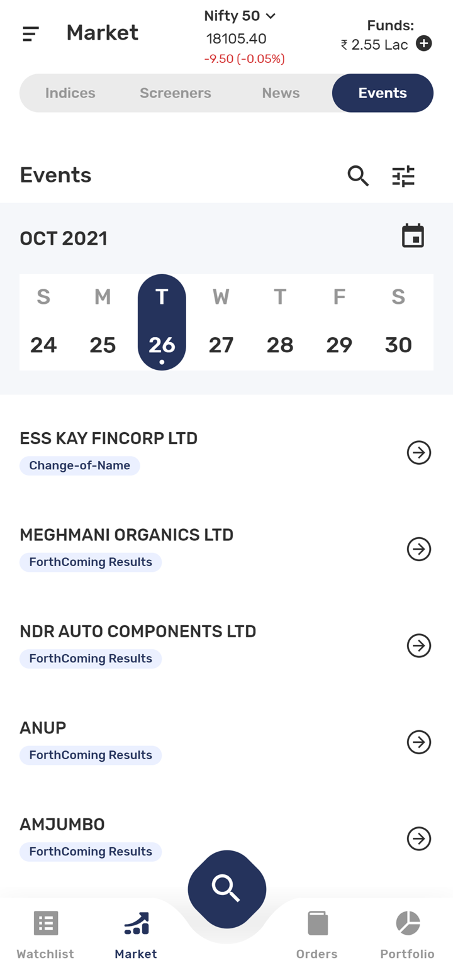This screenshot has height=980, width=453.
Task: Search events with the magnifier icon
Action: point(358,176)
